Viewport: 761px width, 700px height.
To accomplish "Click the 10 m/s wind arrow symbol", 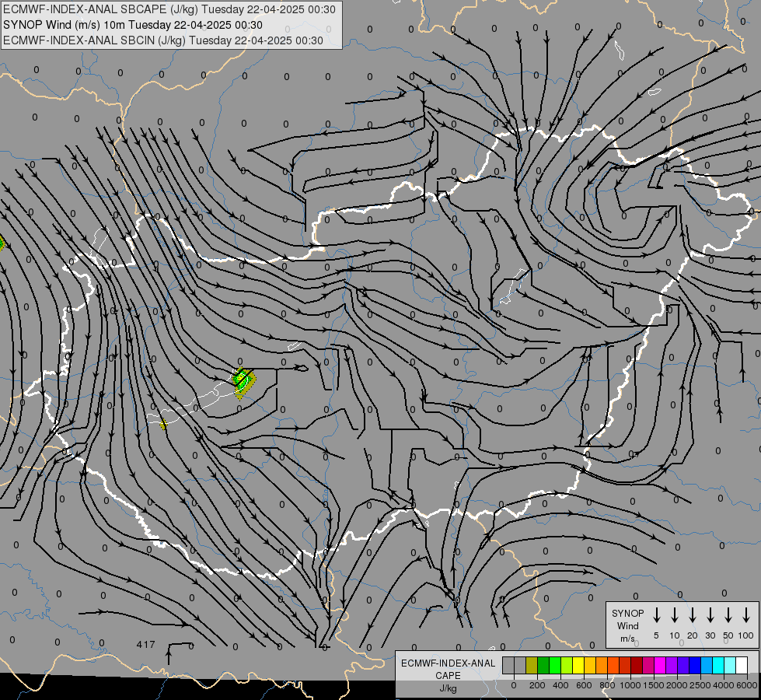I will 675,615.
